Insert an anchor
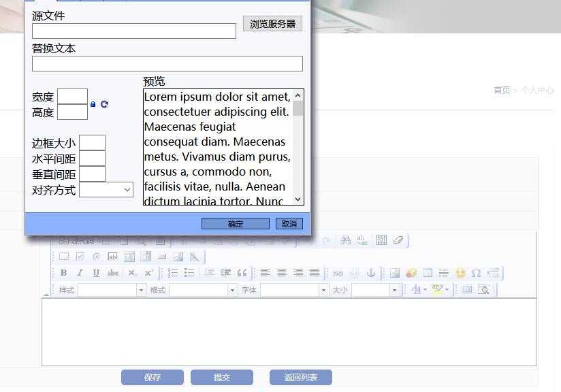Image resolution: width=561 pixels, height=392 pixels. 370,273
